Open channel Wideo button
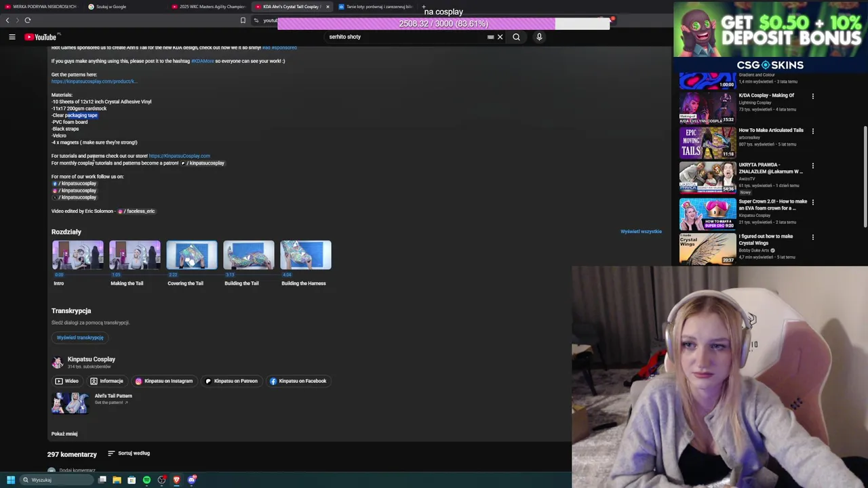 [x=67, y=381]
